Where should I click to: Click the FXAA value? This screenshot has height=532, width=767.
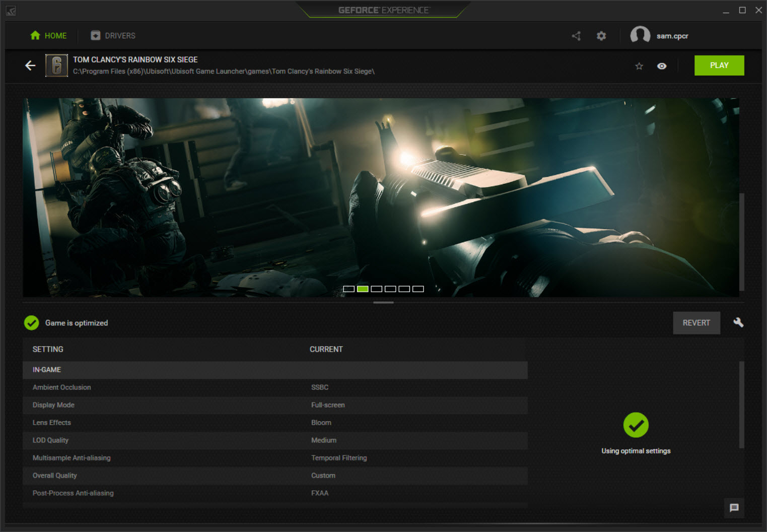(320, 493)
